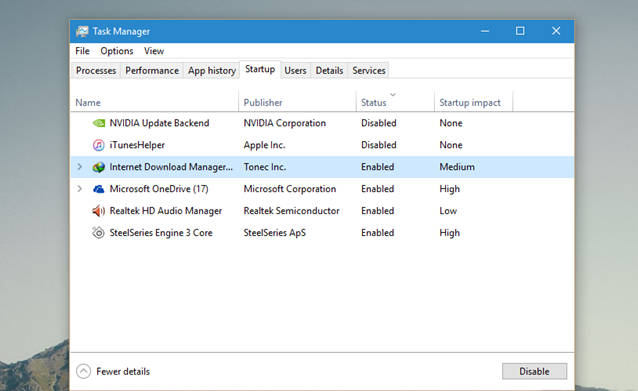Screen dimensions: 638x391
Task: Click the Realtek HD Audio speaker icon
Action: tap(98, 211)
